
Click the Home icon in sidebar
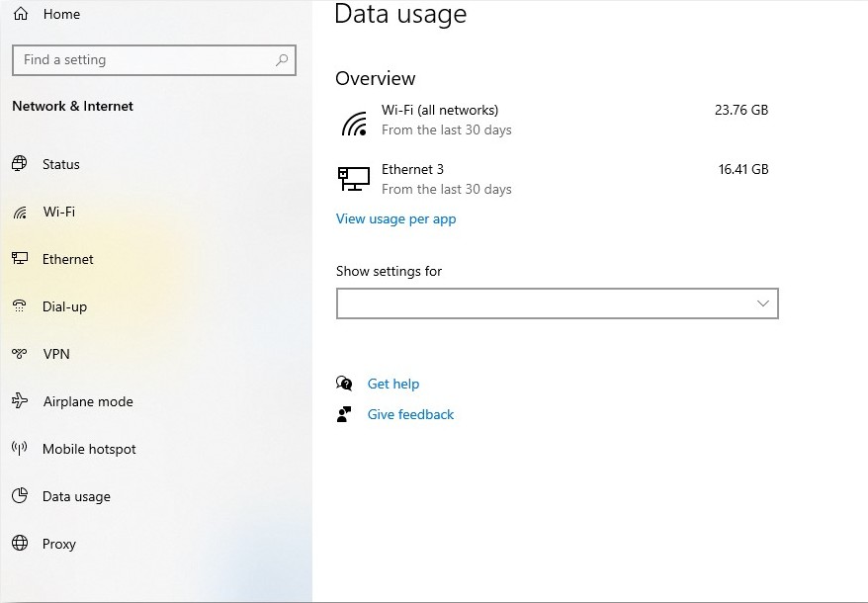click(21, 15)
